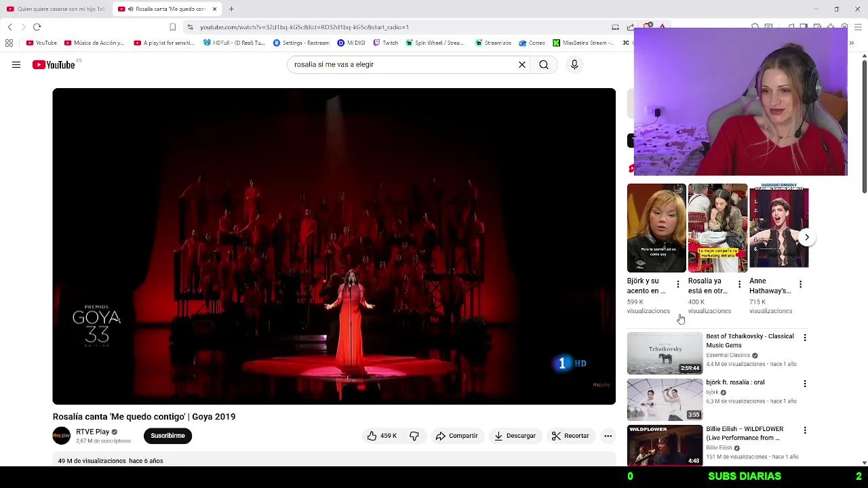
Task: Clip the video with Recortar
Action: [x=570, y=436]
